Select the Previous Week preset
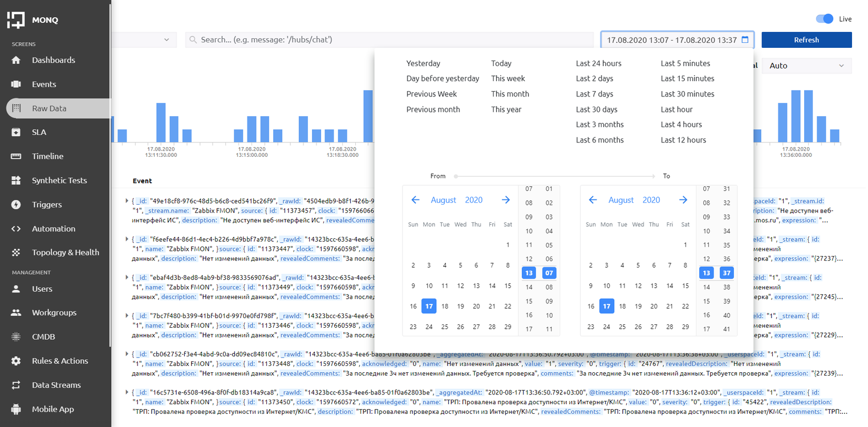868x427 pixels. coord(432,94)
